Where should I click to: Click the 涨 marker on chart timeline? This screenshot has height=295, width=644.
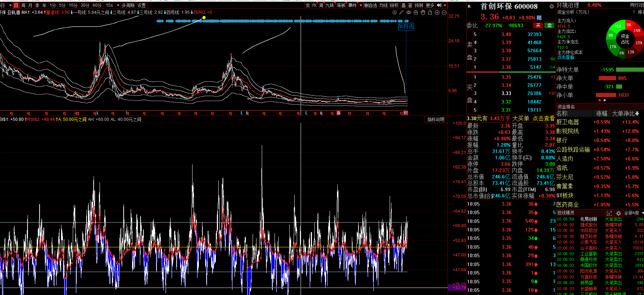click(338, 113)
